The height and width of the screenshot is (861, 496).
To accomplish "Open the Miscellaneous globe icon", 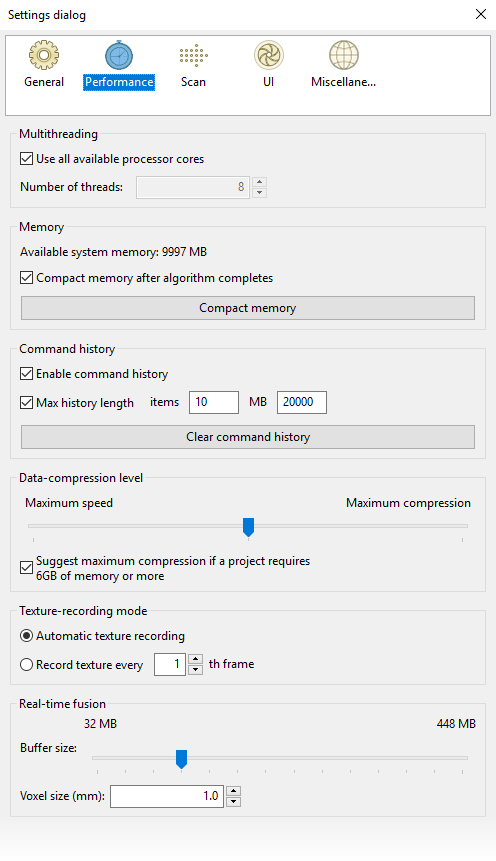I will (344, 55).
